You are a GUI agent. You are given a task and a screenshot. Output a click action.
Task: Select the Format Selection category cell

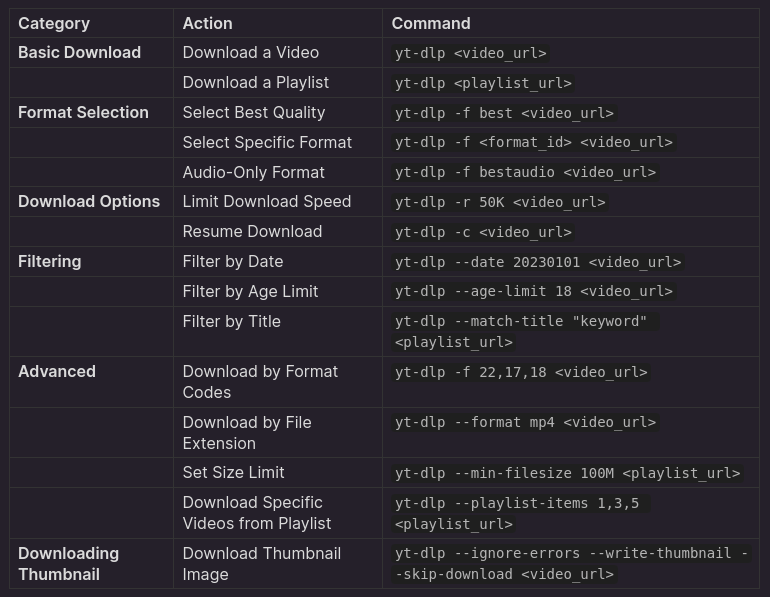(83, 112)
